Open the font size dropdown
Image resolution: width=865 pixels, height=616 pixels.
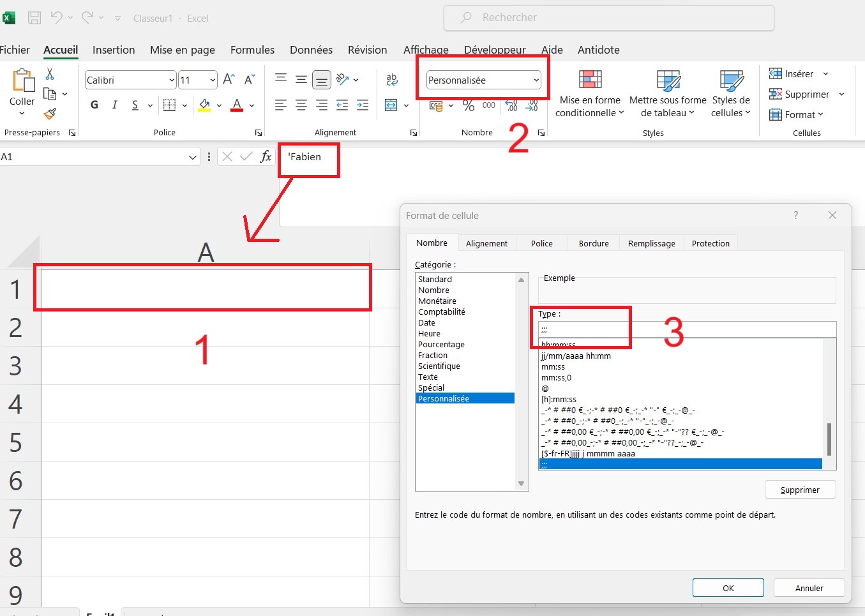[x=212, y=79]
